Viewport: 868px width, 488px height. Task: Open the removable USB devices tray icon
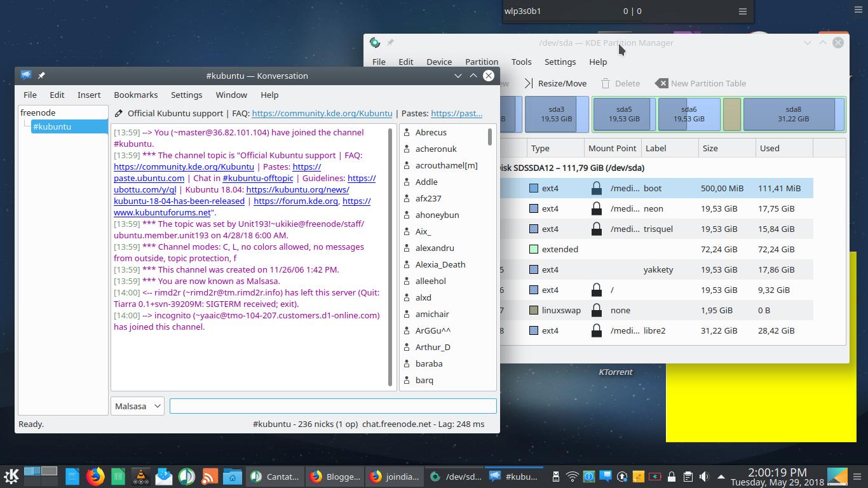556,477
